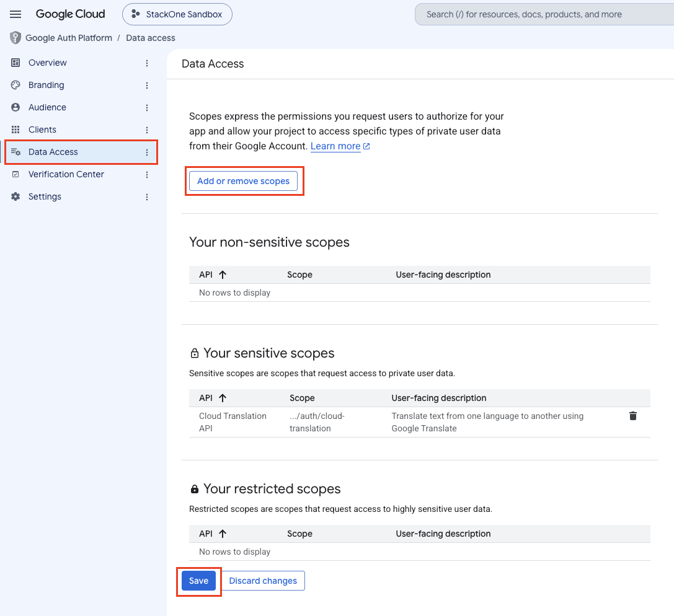Image resolution: width=674 pixels, height=616 pixels.
Task: Click Scope header in sensitive scopes table
Action: 302,398
